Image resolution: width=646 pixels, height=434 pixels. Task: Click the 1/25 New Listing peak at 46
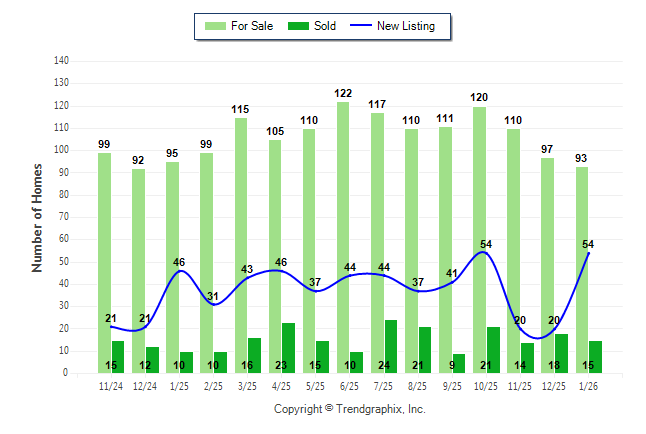[179, 270]
